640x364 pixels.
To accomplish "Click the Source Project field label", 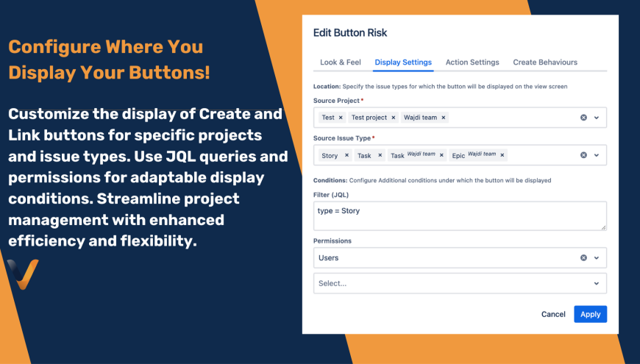I will point(336,101).
